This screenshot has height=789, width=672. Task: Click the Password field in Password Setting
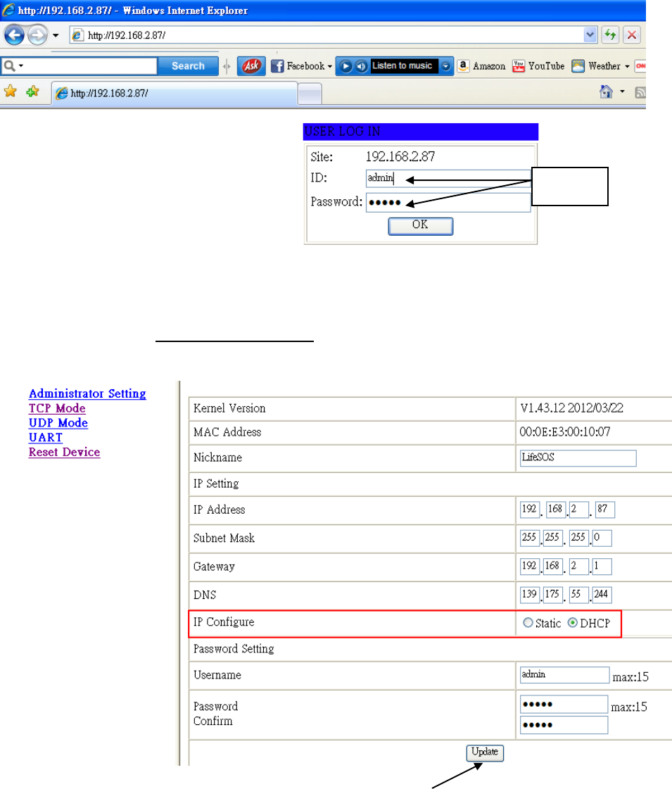pos(564,704)
